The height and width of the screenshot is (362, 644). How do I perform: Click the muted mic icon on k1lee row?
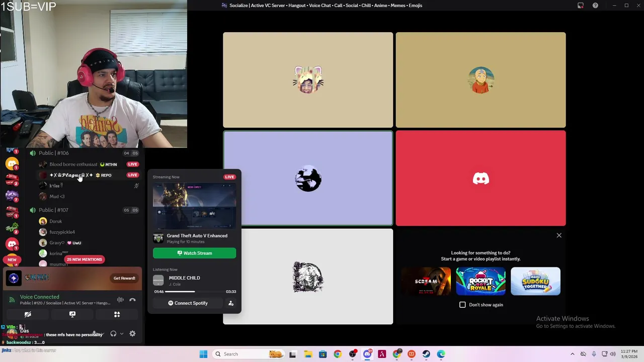tap(136, 186)
